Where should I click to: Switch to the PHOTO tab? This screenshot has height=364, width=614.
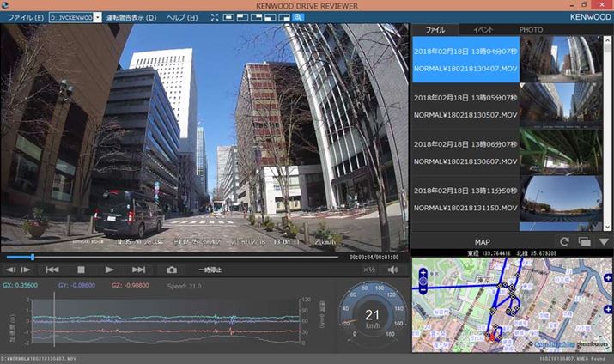tap(531, 29)
